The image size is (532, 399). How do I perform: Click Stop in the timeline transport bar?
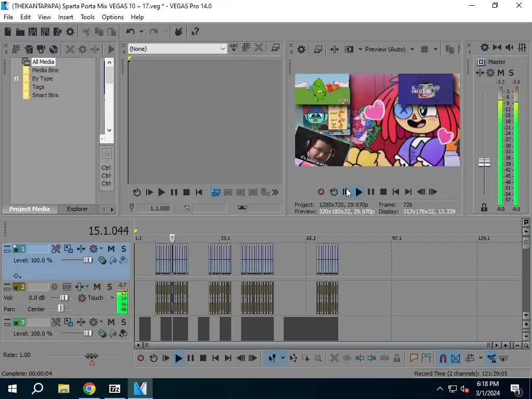203,358
